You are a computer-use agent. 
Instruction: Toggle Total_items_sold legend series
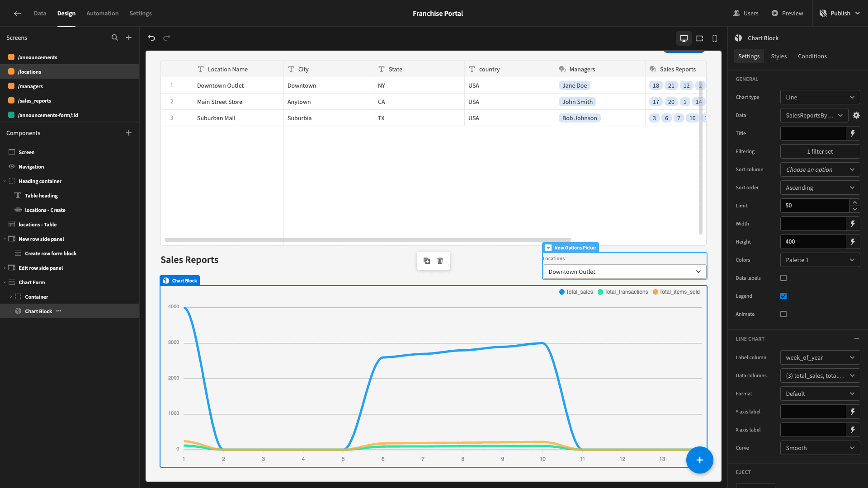(x=676, y=292)
